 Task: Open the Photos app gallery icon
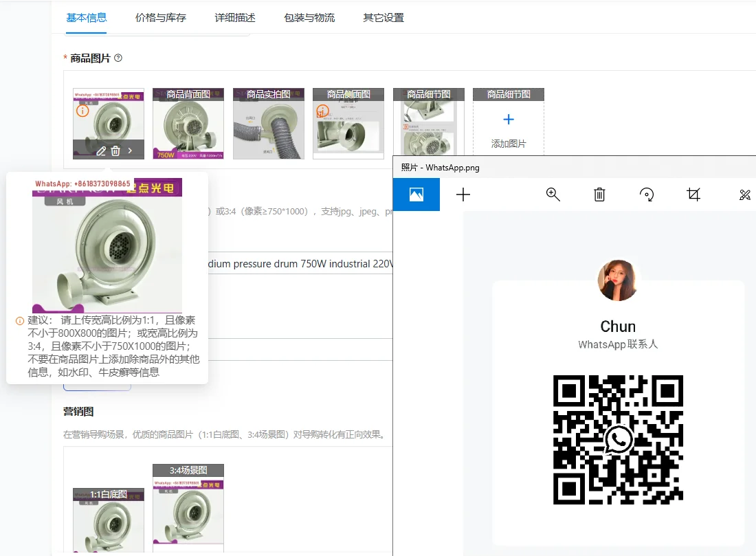click(416, 194)
